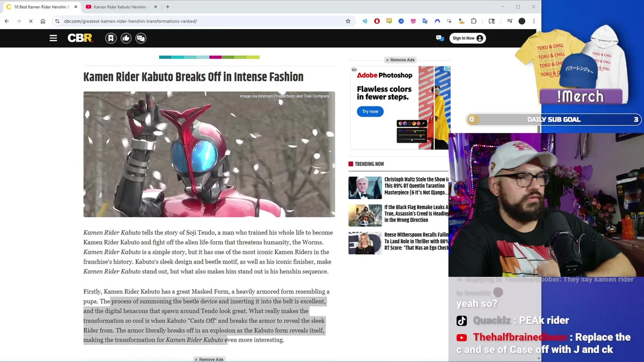Click the browser forward arrow
The image size is (644, 362).
(19, 21)
